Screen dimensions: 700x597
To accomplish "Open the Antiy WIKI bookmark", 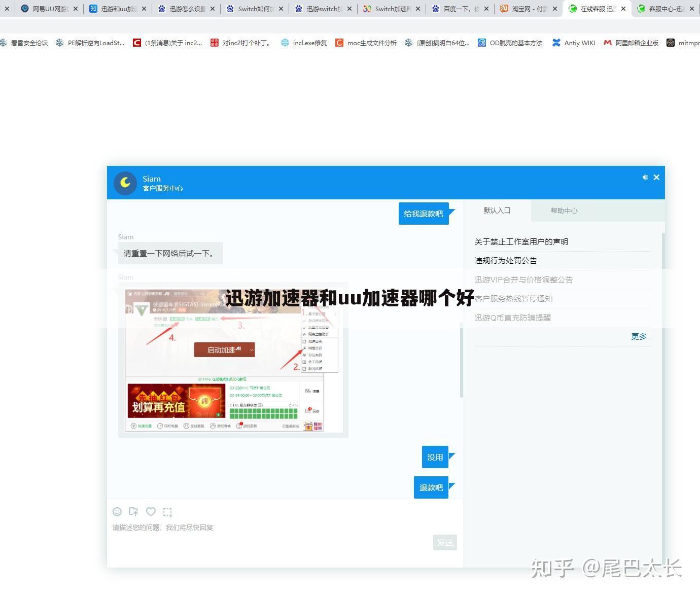I will click(x=574, y=43).
